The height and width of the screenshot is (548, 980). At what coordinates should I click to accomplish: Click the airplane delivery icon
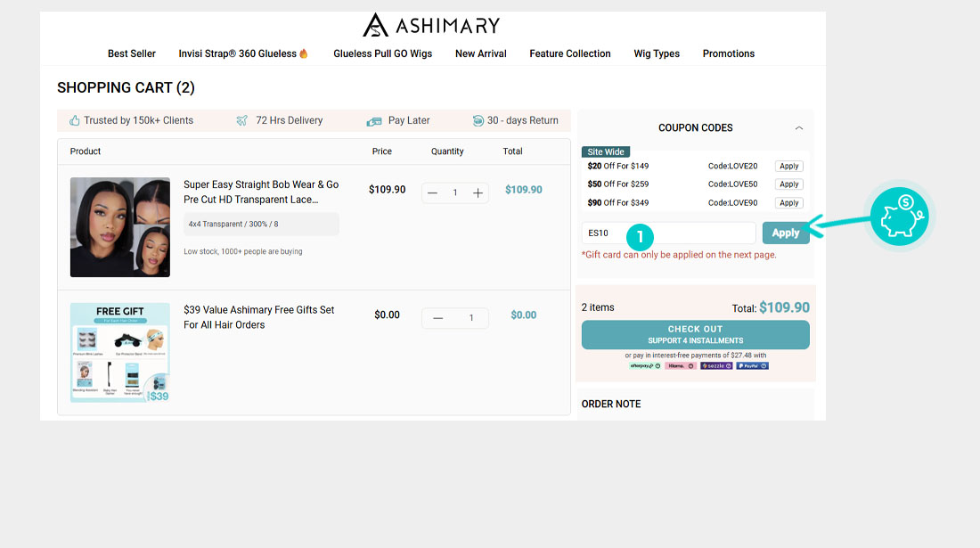tap(242, 120)
